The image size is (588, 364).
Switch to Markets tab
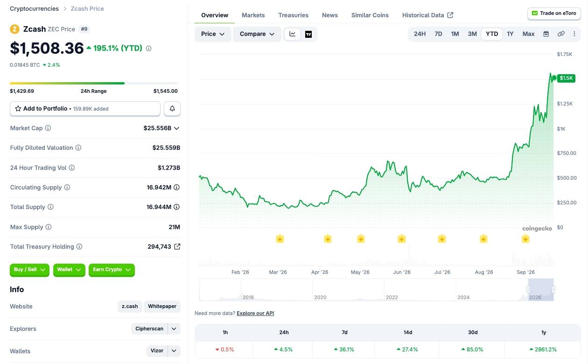click(253, 15)
